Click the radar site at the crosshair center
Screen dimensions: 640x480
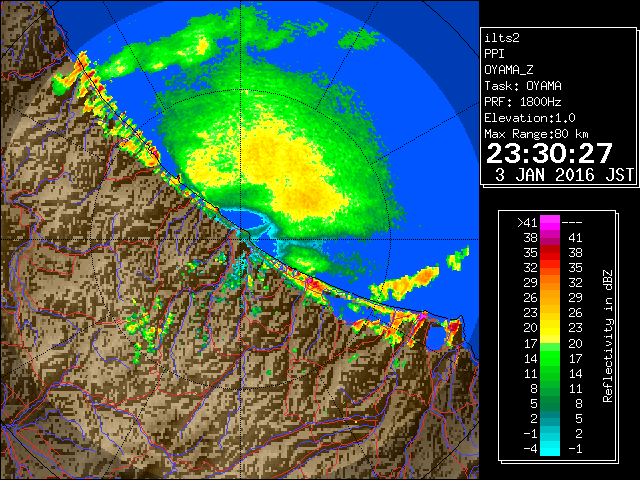(241, 240)
